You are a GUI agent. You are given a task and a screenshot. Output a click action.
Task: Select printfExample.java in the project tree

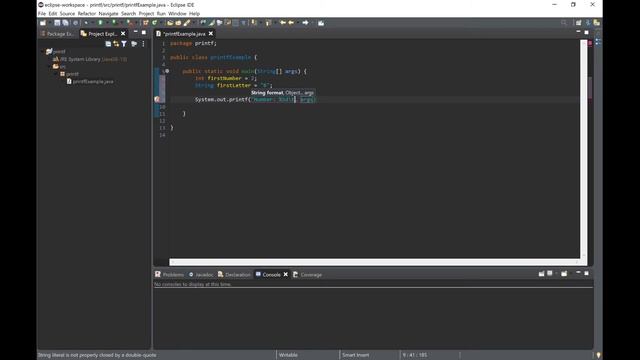[x=90, y=81]
